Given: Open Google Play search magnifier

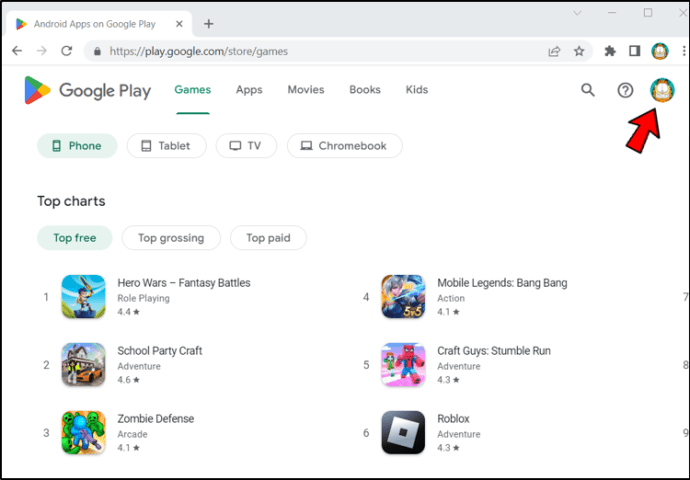Looking at the screenshot, I should [x=588, y=90].
